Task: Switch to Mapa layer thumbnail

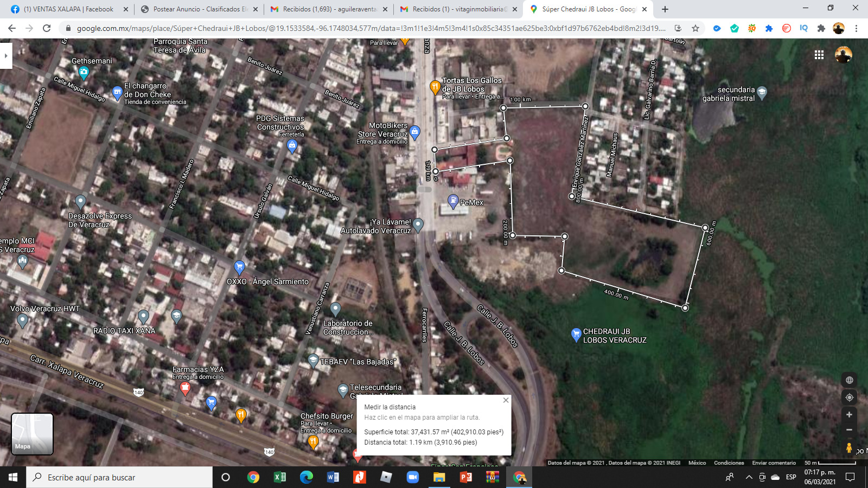Action: click(33, 434)
